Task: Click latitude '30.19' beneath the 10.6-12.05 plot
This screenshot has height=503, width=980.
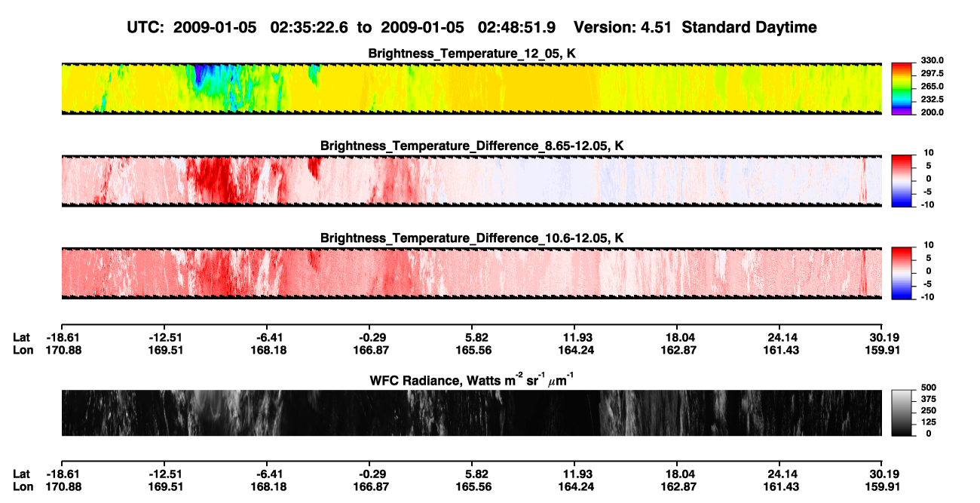Action: point(882,337)
